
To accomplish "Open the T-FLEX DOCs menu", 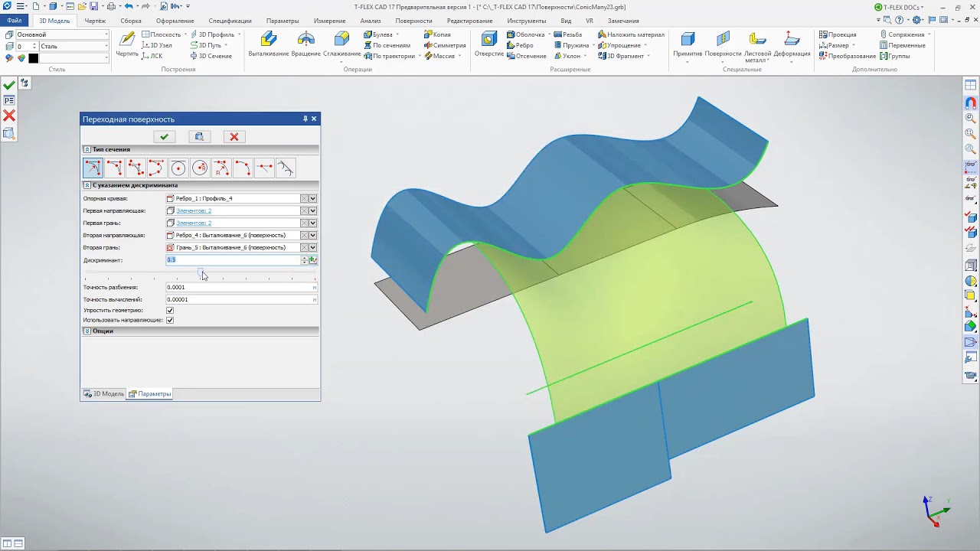I will [x=899, y=7].
